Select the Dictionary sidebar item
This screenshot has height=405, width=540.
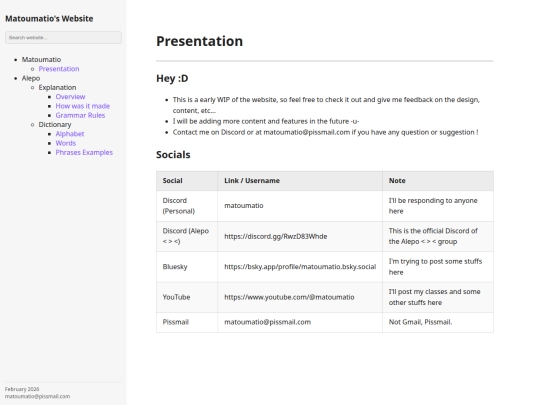(55, 125)
